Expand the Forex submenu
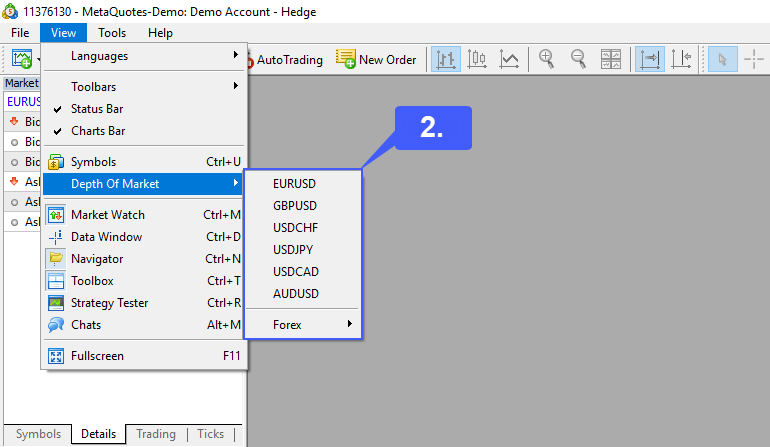The width and height of the screenshot is (770, 447). pos(303,325)
